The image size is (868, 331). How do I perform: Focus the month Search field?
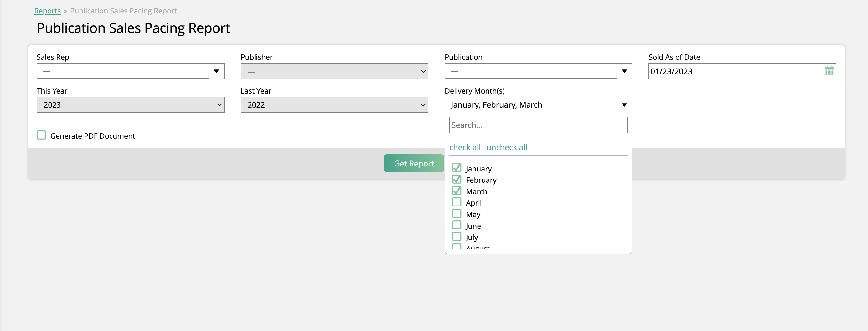538,125
